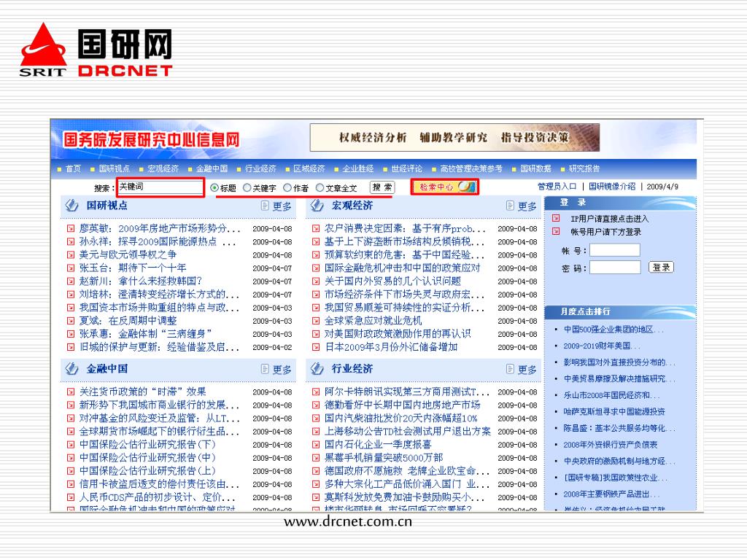
Task: Click red arrow icon beside 日本2009年3月份外汇储备增加
Action: (x=316, y=347)
